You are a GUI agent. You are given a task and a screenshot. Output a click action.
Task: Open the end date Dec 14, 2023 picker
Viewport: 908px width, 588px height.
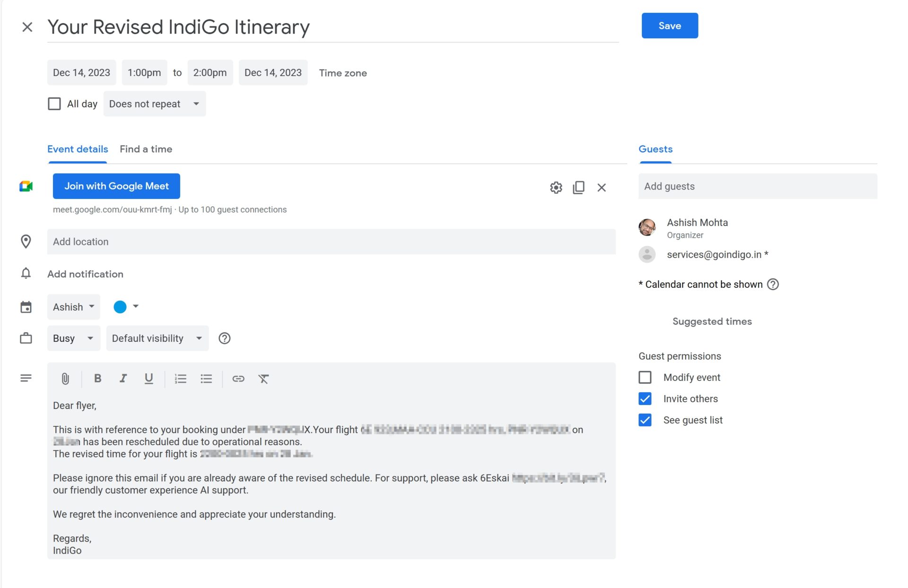273,72
